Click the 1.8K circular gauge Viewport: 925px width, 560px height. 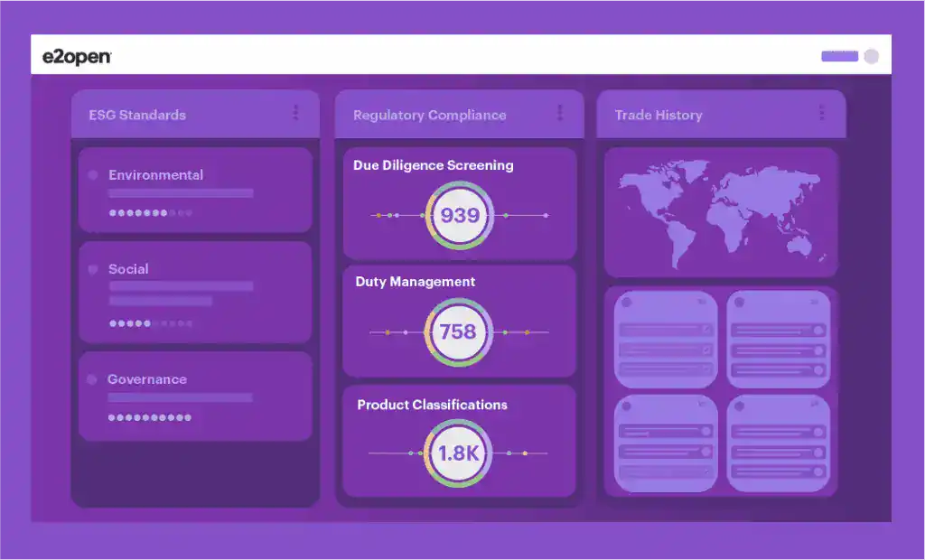pos(458,453)
